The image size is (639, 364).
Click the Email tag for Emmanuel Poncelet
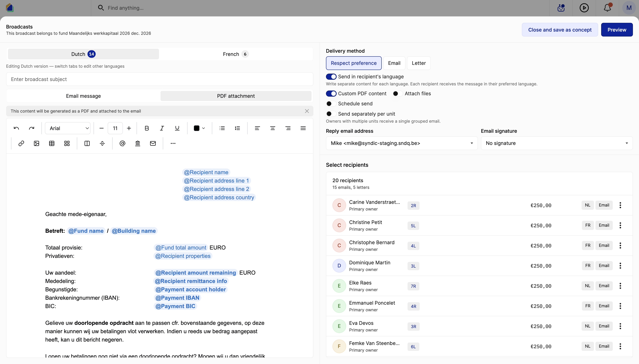point(604,306)
